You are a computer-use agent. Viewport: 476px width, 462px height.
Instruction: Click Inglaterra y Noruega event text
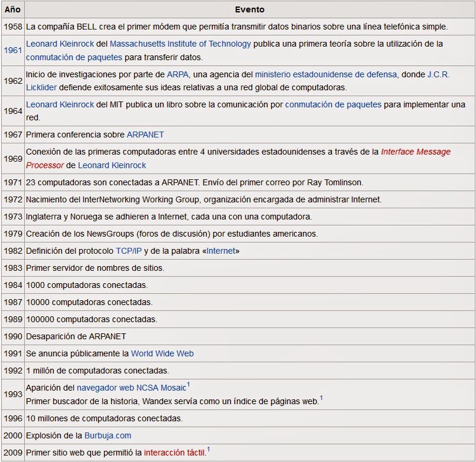[x=169, y=217]
